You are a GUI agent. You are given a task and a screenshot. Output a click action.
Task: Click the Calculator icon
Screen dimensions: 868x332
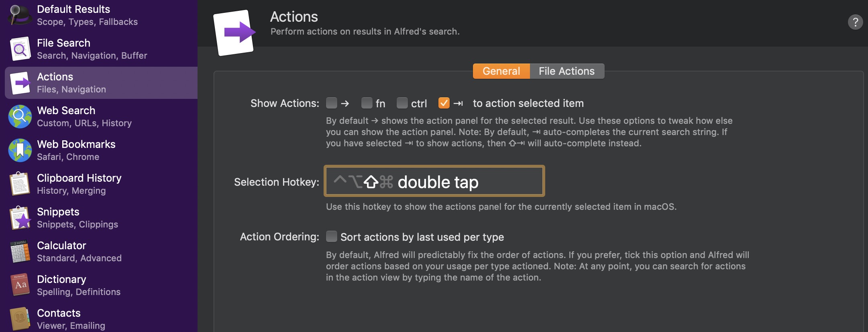pyautogui.click(x=20, y=252)
